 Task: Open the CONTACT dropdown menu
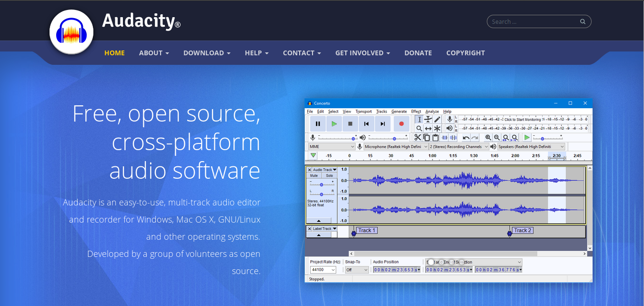click(302, 53)
